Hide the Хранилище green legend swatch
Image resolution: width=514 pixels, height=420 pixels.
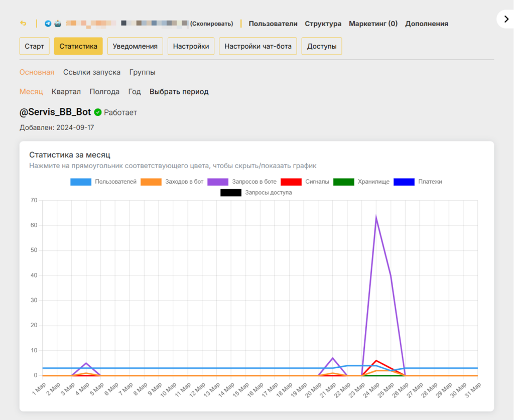click(343, 182)
